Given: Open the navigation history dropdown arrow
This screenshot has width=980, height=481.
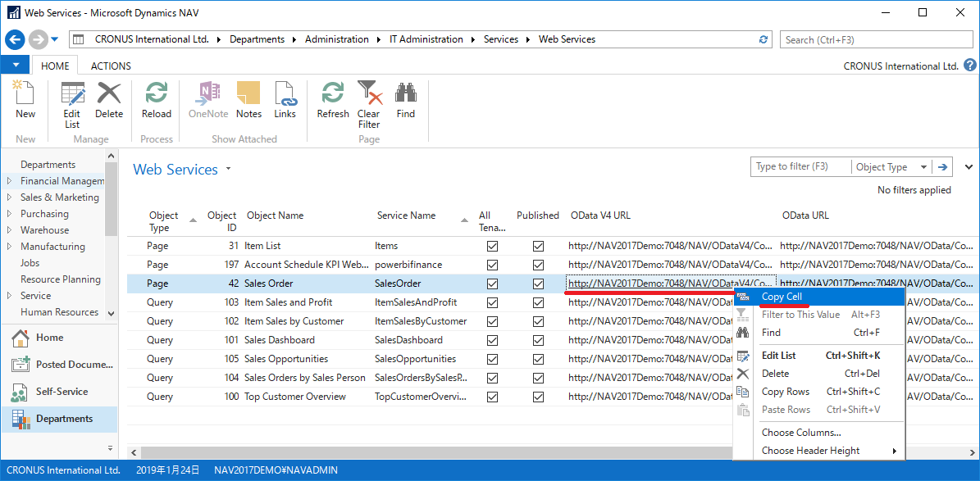Looking at the screenshot, I should point(55,39).
